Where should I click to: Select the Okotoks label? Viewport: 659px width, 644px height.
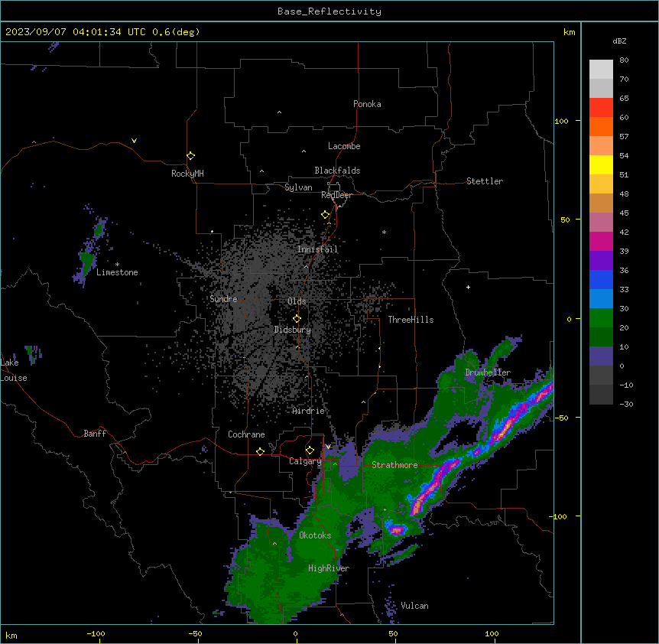point(315,535)
